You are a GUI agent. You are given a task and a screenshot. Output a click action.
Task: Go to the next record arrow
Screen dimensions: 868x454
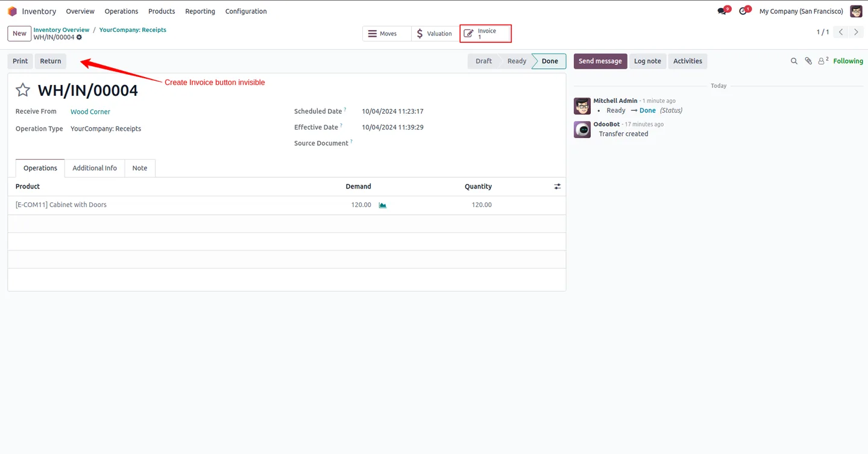tap(856, 33)
